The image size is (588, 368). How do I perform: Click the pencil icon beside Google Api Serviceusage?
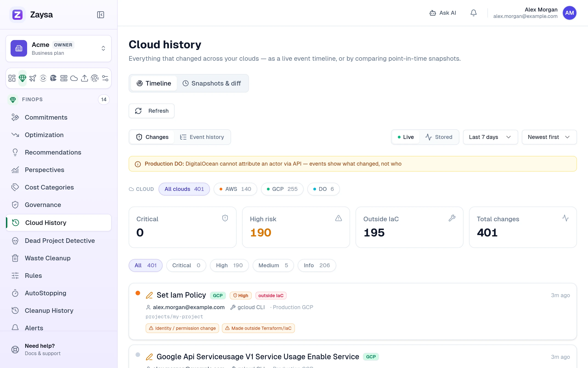click(149, 357)
